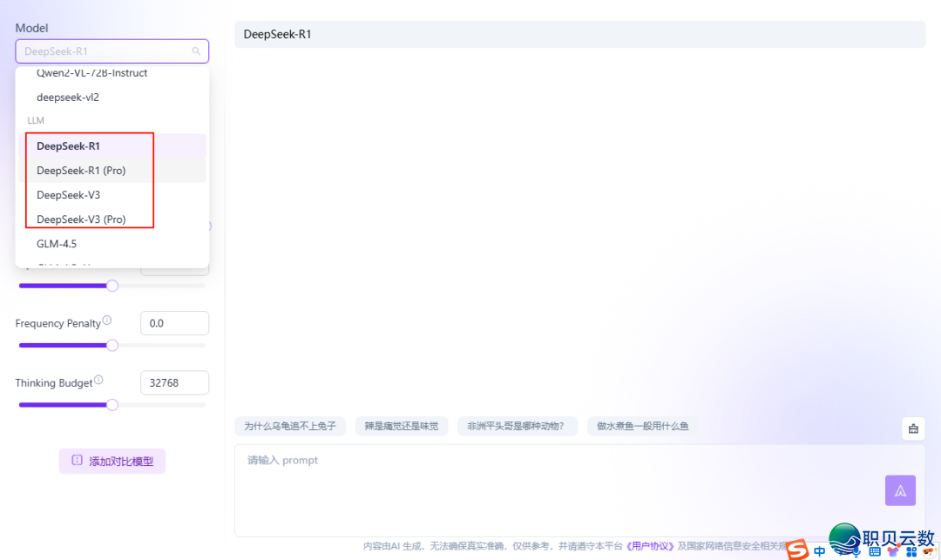Open the Sogou skin t-shirt icon
This screenshot has height=560, width=941.
click(x=894, y=551)
